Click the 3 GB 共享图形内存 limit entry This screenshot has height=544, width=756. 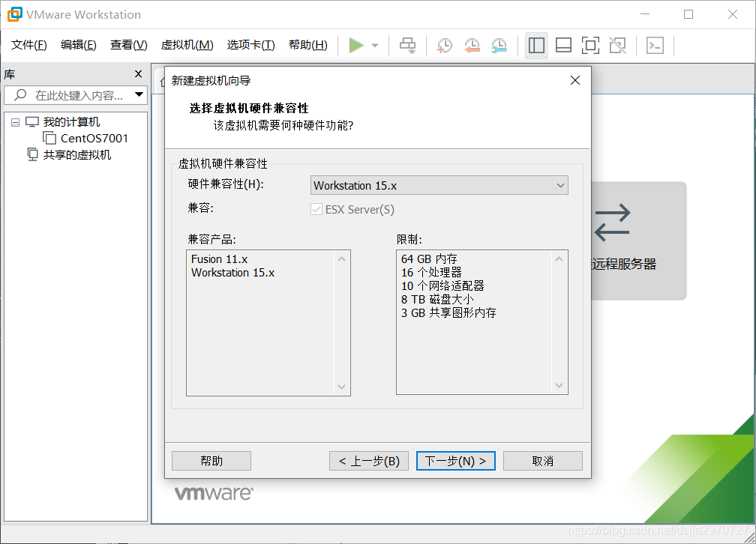point(448,313)
